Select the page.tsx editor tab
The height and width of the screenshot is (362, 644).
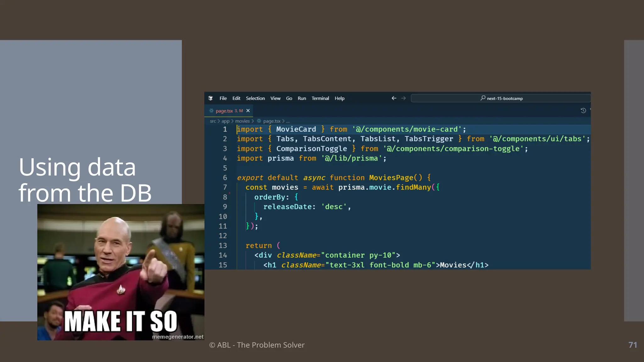[x=229, y=111]
